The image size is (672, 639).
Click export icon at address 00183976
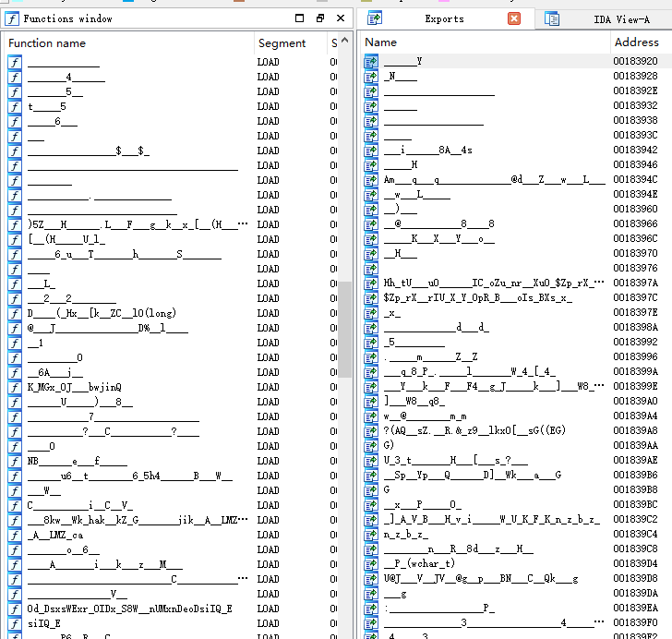coord(371,268)
